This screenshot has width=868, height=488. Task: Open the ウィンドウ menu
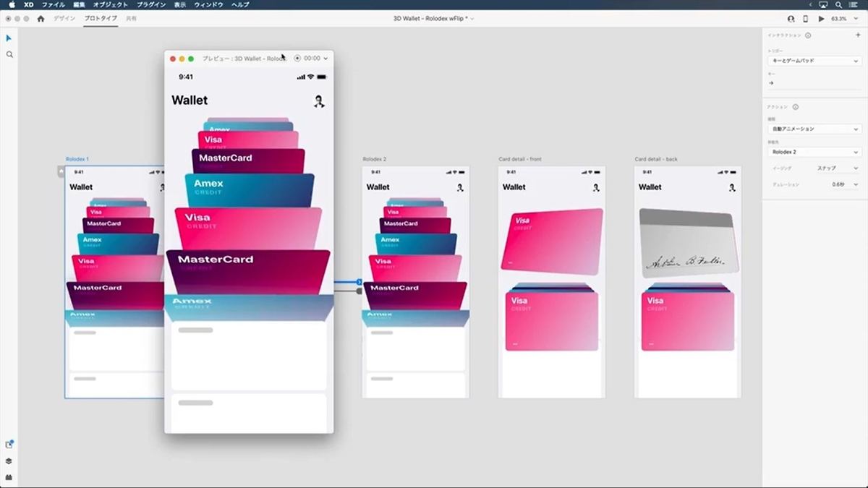209,4
